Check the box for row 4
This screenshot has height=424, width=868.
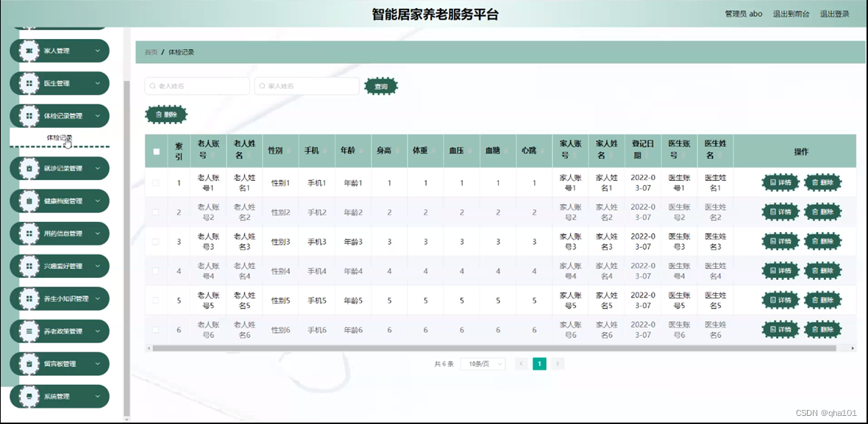click(155, 271)
